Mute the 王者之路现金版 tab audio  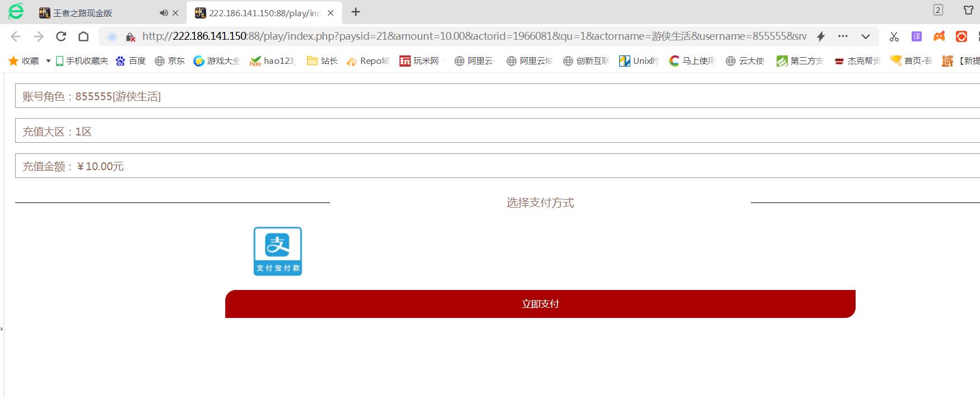[x=163, y=12]
